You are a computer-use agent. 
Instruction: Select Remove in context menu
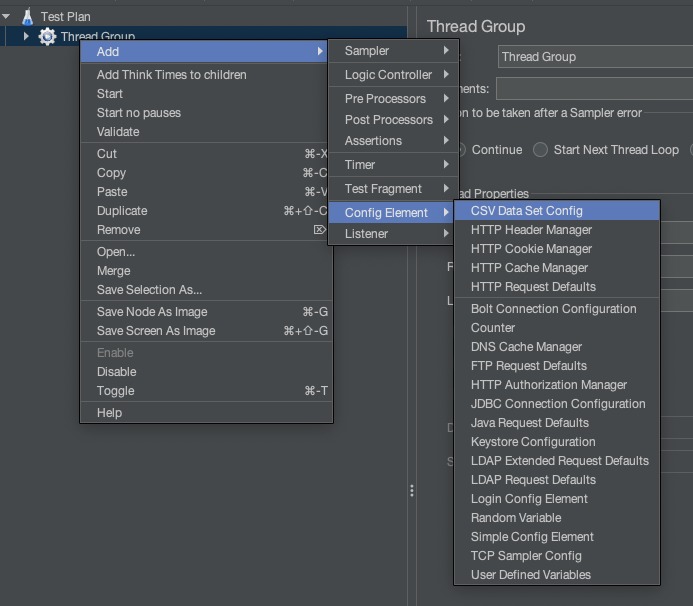204,230
